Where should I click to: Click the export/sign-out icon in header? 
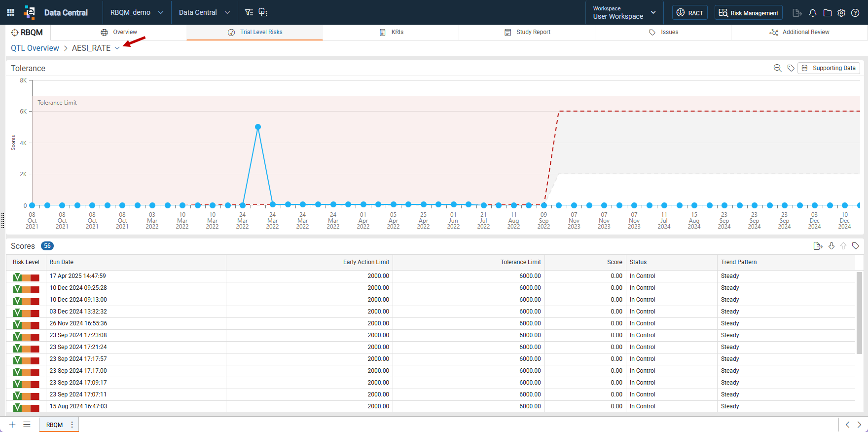coord(797,13)
